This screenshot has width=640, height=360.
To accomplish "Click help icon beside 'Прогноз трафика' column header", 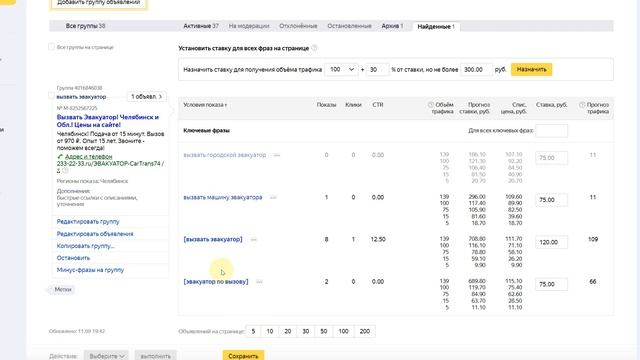I will point(582,105).
